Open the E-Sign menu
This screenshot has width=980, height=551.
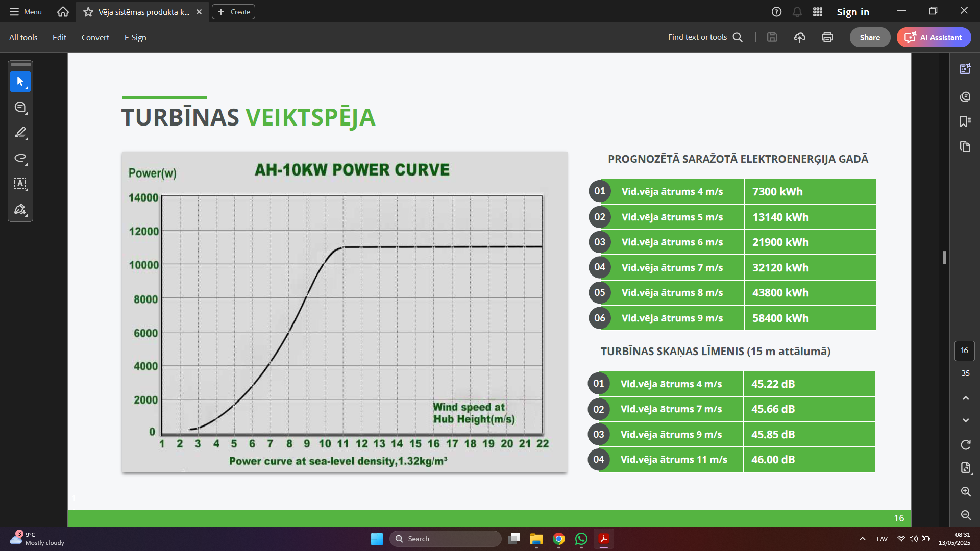pos(135,37)
